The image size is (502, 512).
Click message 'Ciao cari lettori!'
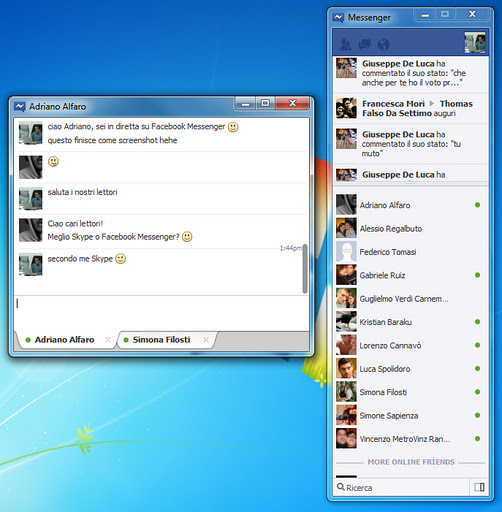75,224
